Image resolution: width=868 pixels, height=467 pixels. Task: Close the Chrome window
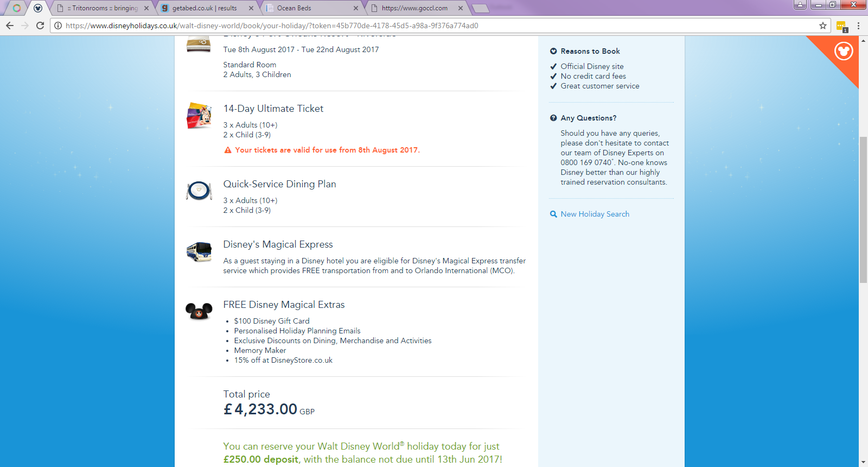pos(853,5)
